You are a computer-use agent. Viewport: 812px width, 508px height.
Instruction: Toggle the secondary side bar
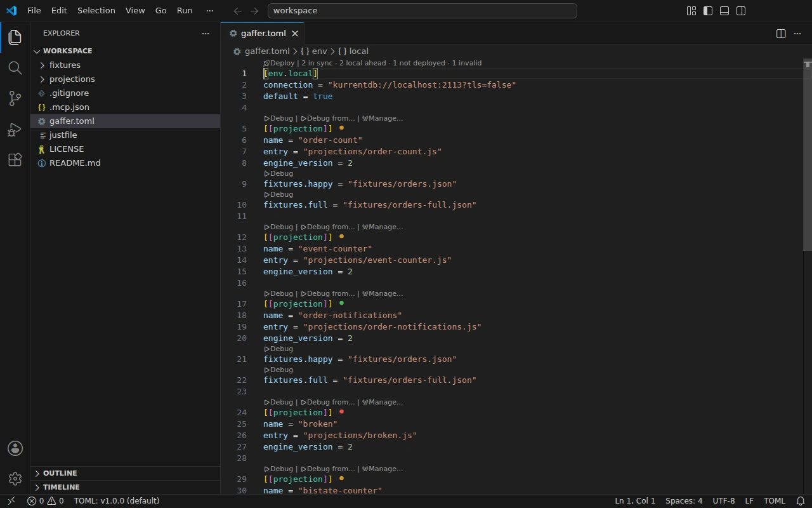point(741,11)
